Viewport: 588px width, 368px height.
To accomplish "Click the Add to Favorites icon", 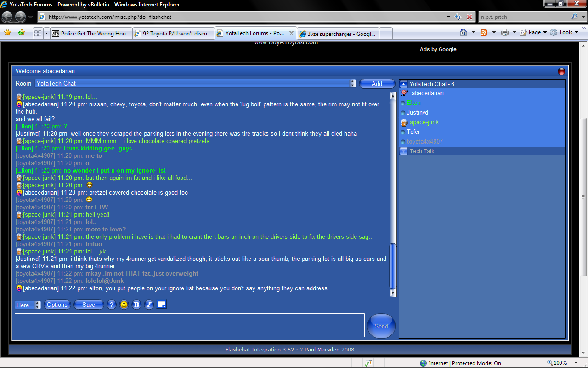I will coord(21,33).
